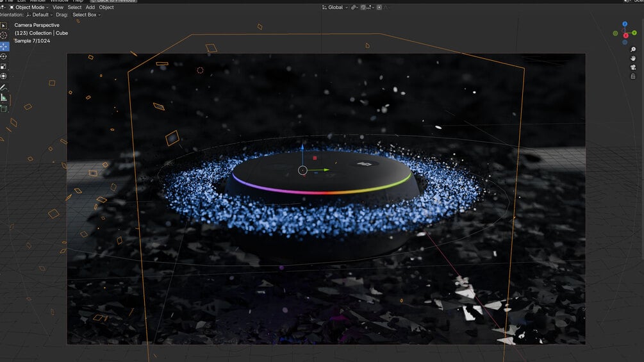Select the Measure tool

coord(4,97)
